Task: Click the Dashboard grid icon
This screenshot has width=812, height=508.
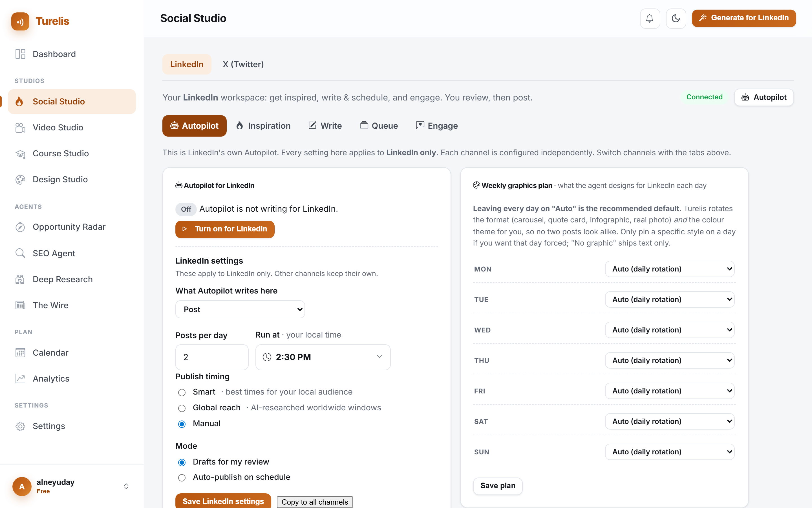Action: tap(20, 54)
